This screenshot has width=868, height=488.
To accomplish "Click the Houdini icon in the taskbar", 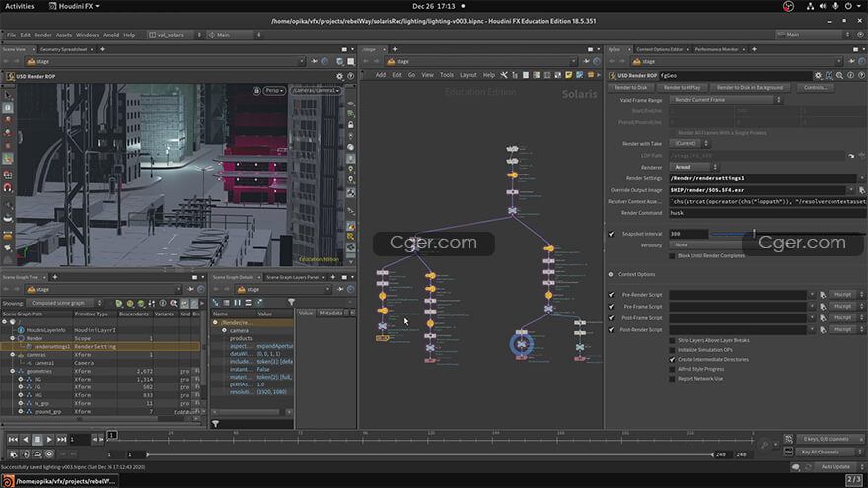I will click(8, 481).
